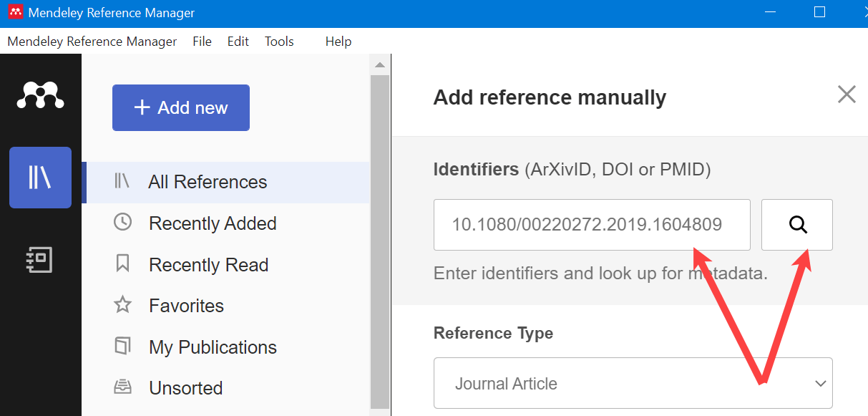The image size is (868, 416).
Task: Open the Edit menu
Action: click(x=238, y=42)
